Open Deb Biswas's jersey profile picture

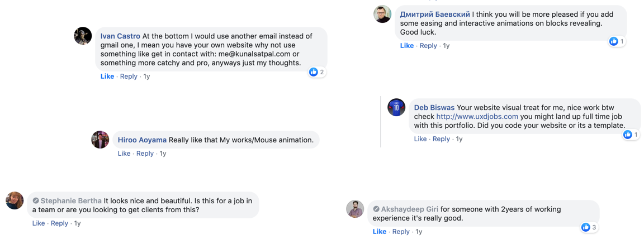(x=396, y=107)
